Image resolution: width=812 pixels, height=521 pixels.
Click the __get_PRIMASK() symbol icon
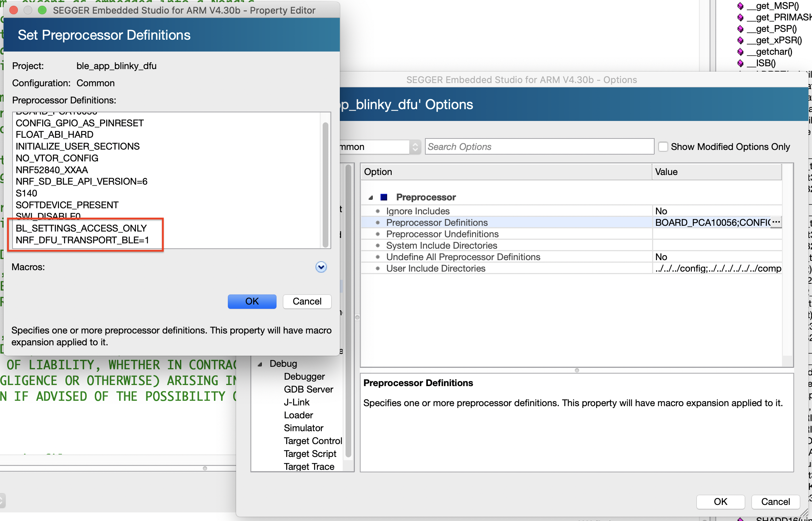tap(741, 17)
